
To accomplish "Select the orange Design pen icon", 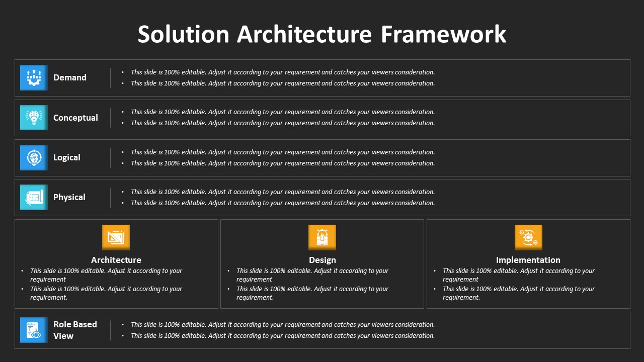I will 322,237.
